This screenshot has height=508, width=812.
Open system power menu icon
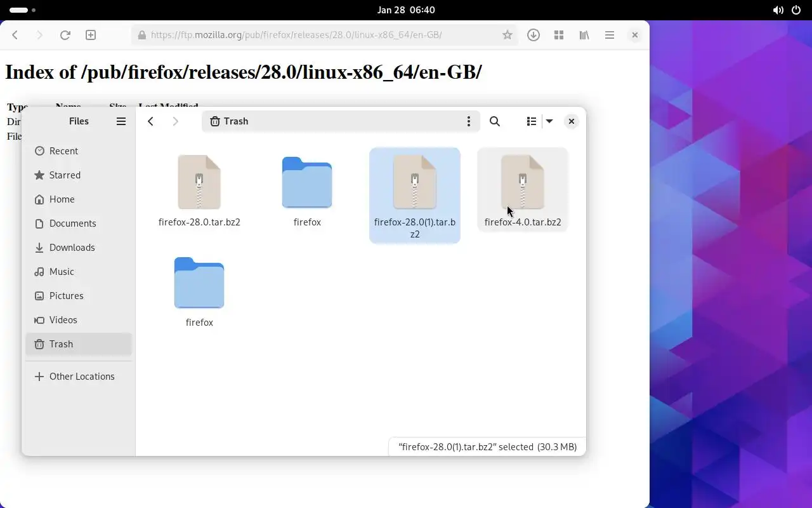(x=796, y=10)
